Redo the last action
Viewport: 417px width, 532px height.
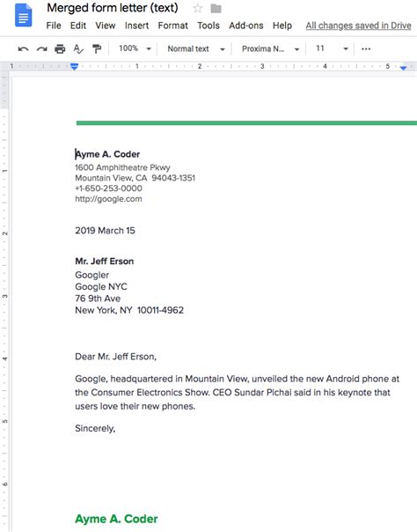click(41, 48)
